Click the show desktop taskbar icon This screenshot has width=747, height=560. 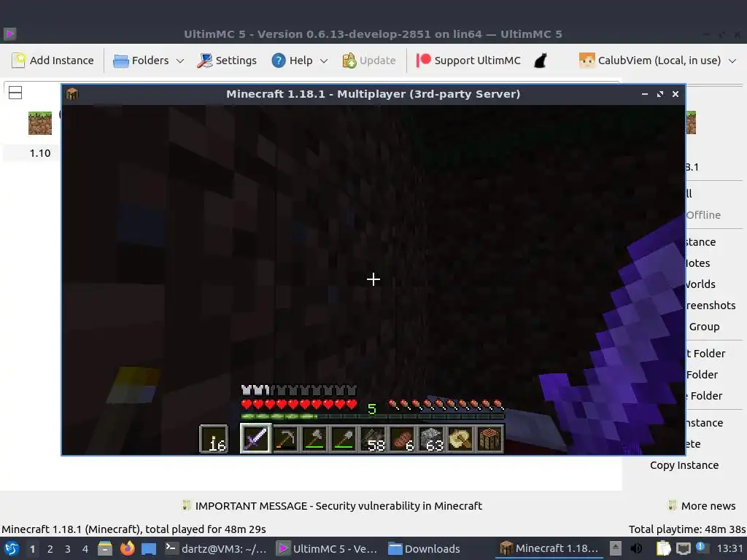[x=149, y=549]
